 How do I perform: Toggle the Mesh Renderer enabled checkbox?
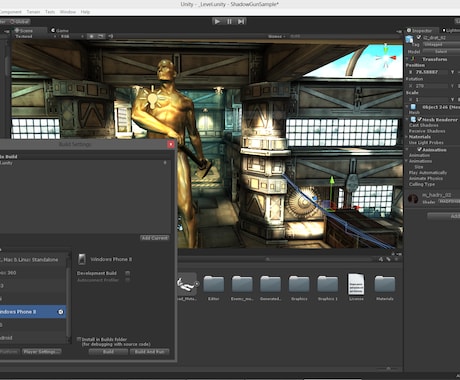(x=420, y=119)
